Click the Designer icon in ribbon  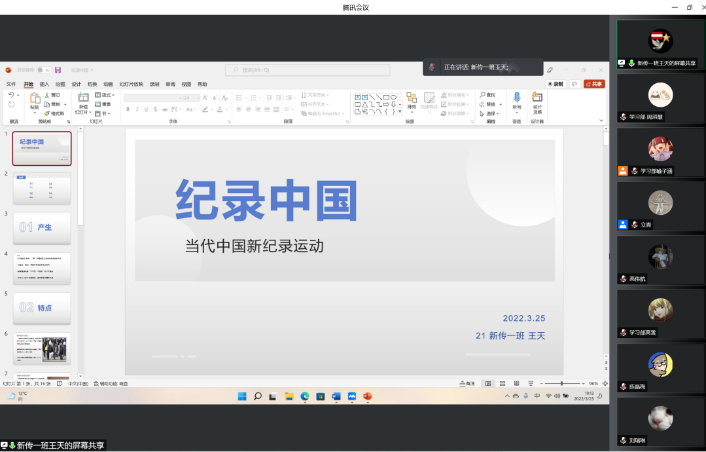(537, 100)
